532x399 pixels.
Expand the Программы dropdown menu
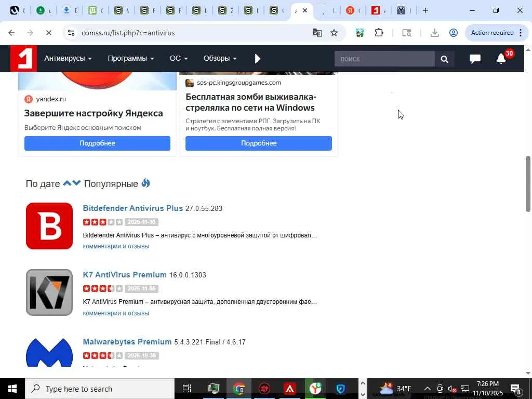tap(130, 58)
